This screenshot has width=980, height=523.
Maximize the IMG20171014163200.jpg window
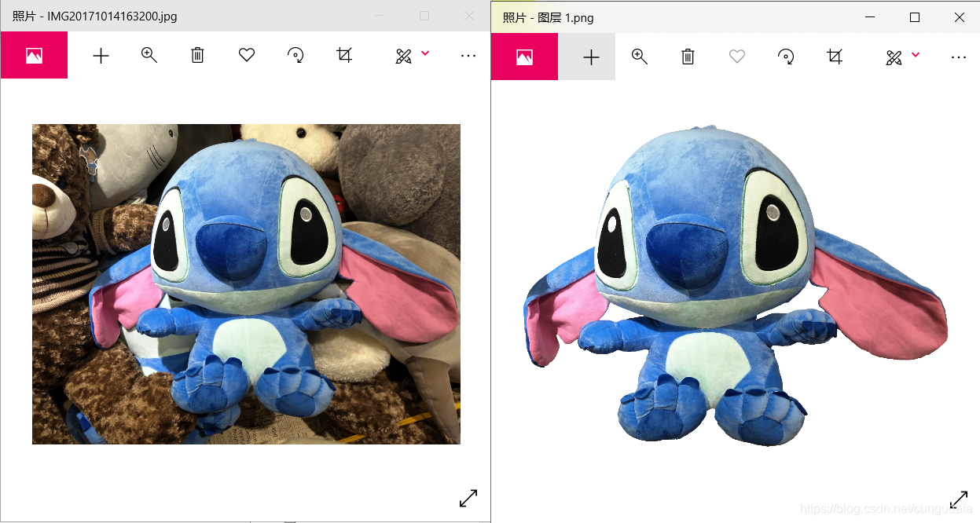tap(424, 16)
